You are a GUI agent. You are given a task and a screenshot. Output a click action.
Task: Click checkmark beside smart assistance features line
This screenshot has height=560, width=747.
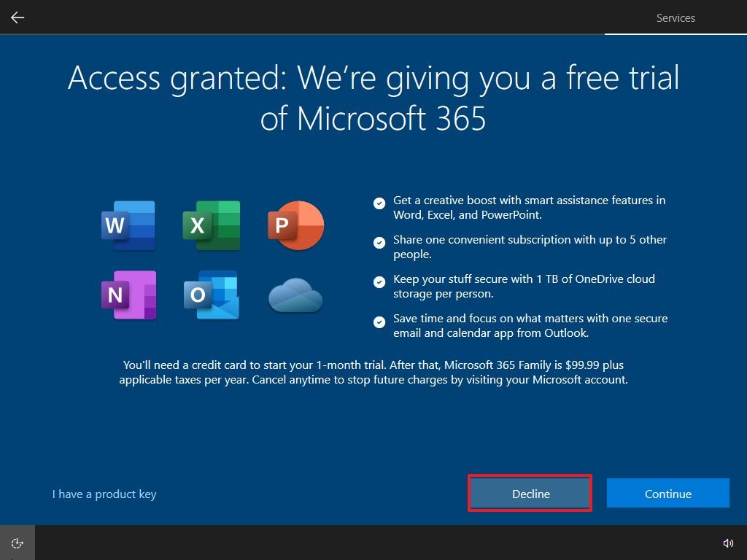[x=379, y=203]
